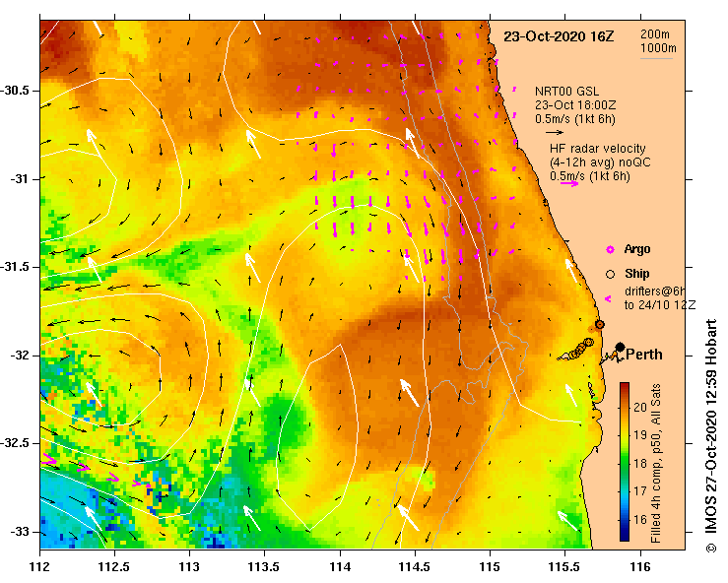This screenshot has width=728, height=583.
Task: Click the Perth city label
Action: [644, 355]
